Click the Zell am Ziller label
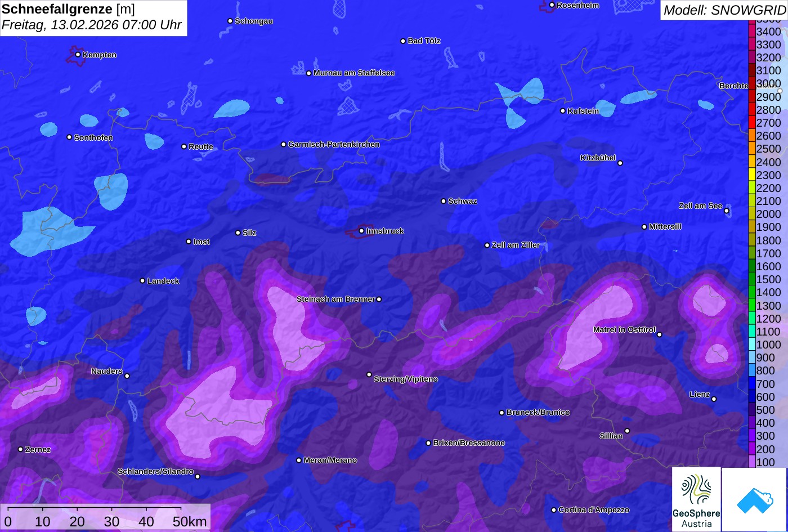 point(516,245)
